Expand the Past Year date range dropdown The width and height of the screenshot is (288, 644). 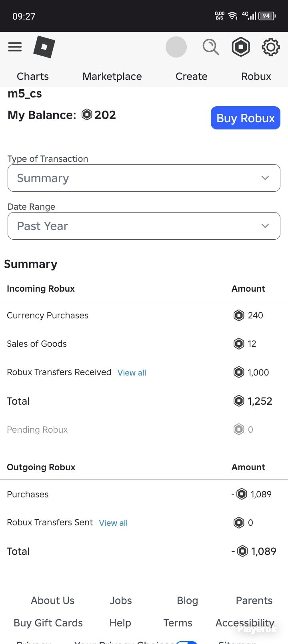point(144,226)
